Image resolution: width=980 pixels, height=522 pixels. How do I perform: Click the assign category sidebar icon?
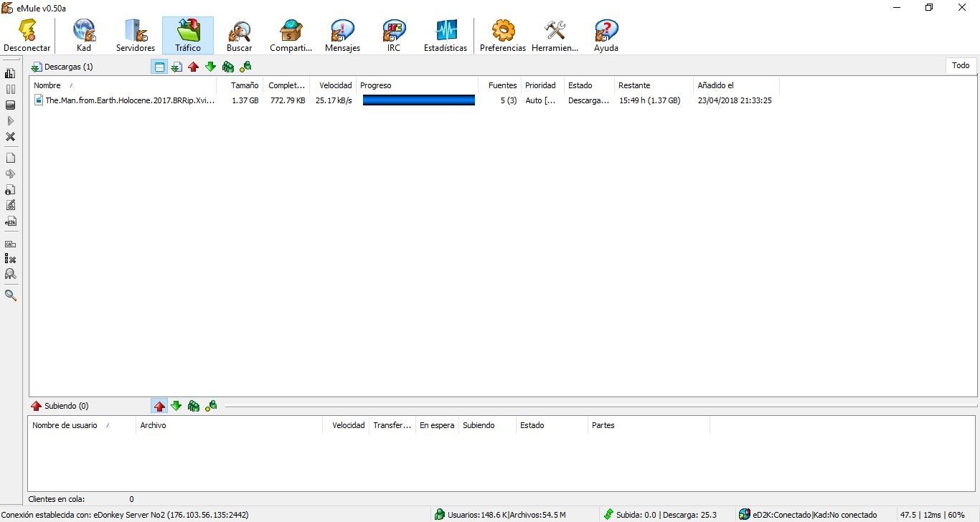click(x=10, y=243)
